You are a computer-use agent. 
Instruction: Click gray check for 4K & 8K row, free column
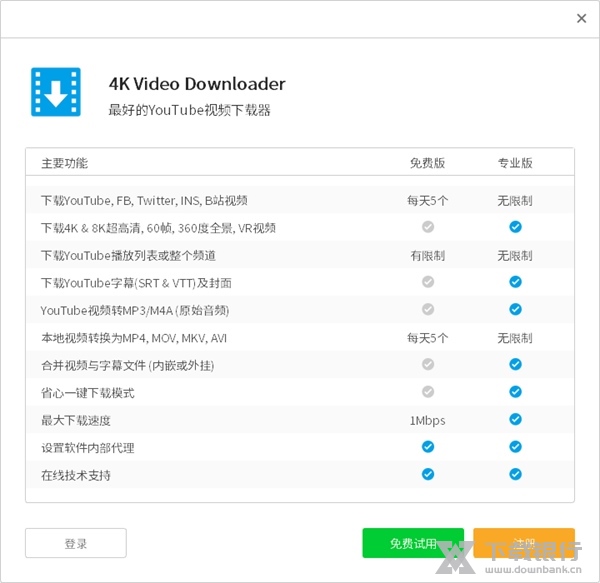coord(428,227)
